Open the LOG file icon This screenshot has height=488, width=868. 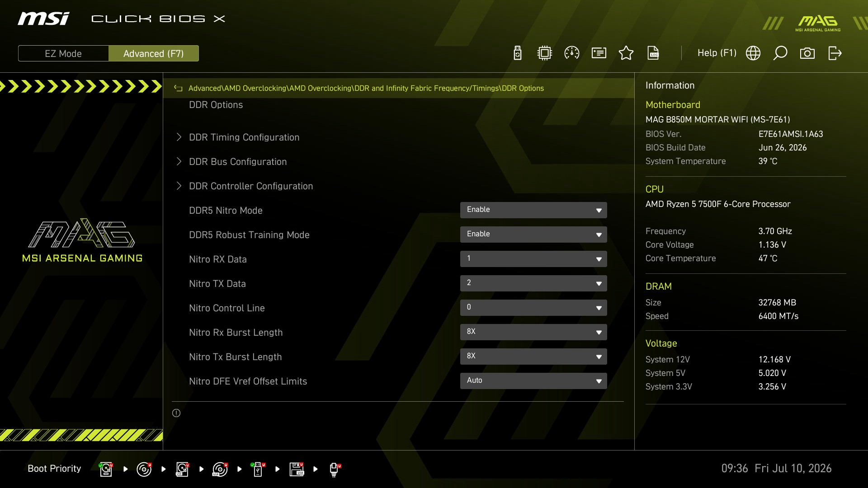pos(653,53)
